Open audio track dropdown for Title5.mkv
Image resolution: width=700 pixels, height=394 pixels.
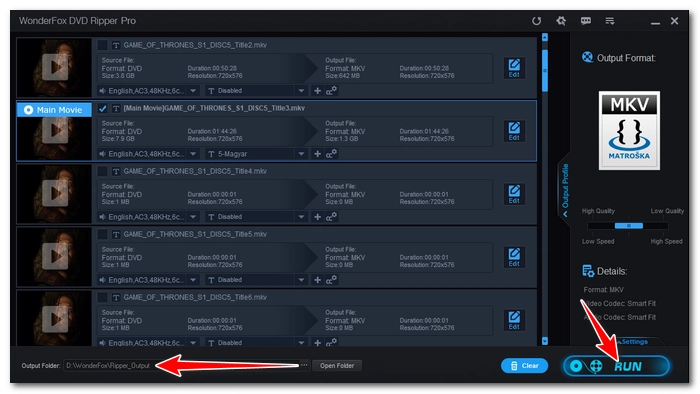tap(193, 280)
